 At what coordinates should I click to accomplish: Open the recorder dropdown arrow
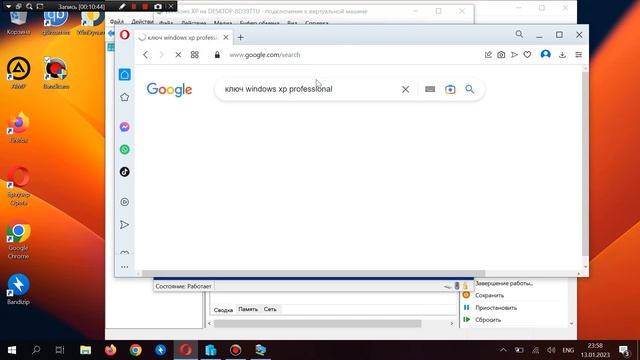[x=8, y=7]
